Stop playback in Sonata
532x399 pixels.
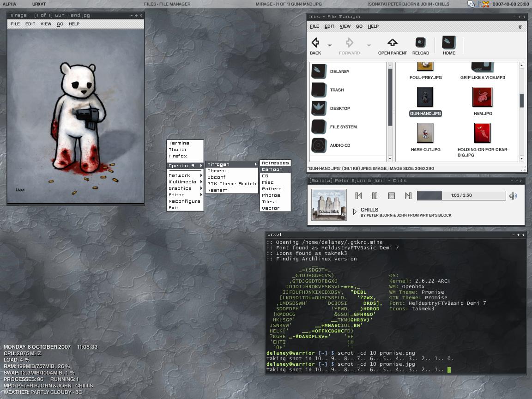click(x=391, y=195)
